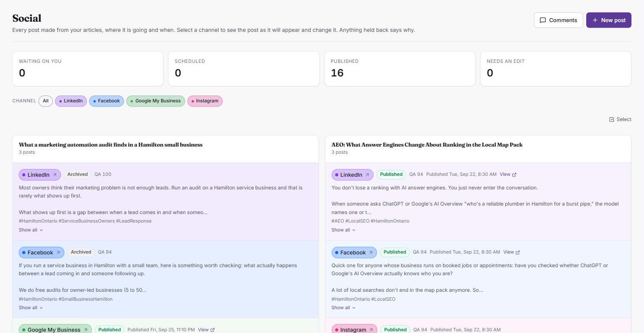Open the Waiting on You stat card
The height and width of the screenshot is (333, 644).
[x=88, y=69]
